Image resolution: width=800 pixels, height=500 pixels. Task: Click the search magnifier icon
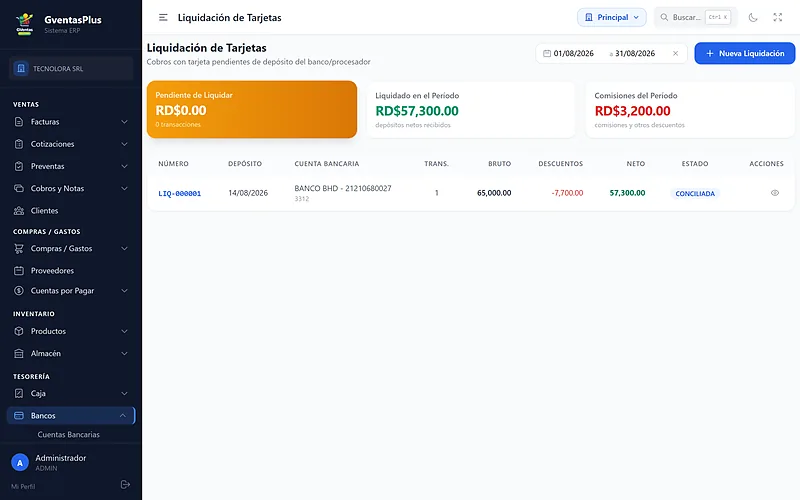(664, 17)
